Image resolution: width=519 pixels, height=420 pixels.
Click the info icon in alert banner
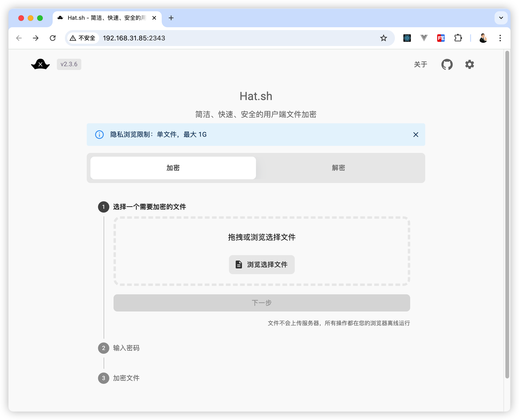99,135
